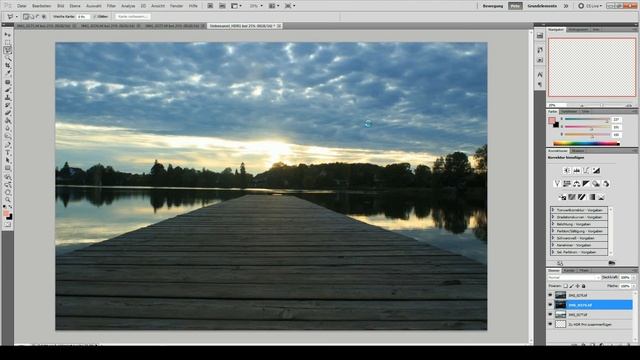This screenshot has height=360, width=640.
Task: Toggle lock transparent pixels in Fixieren
Action: pos(566,286)
